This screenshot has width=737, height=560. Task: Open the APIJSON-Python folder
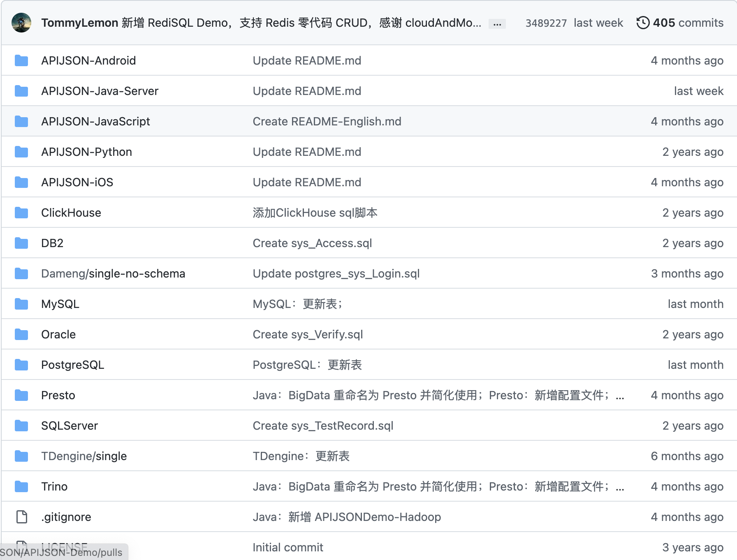(x=86, y=152)
